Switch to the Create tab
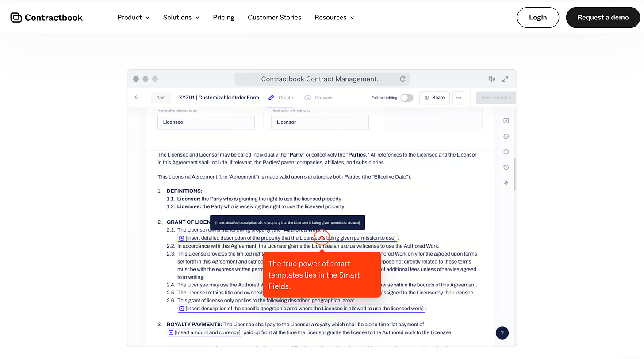644x359 pixels. coord(280,98)
